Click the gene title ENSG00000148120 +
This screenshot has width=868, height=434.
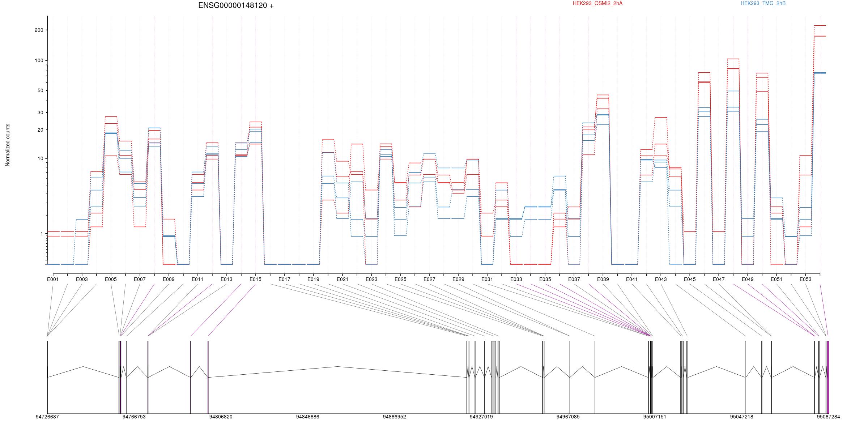[x=236, y=5]
